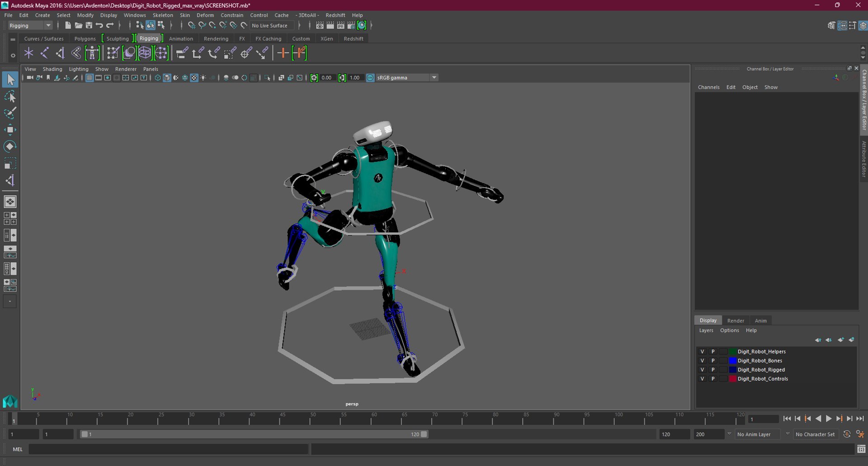The height and width of the screenshot is (466, 868).
Task: Click the Open Scene folder icon
Action: 78,26
